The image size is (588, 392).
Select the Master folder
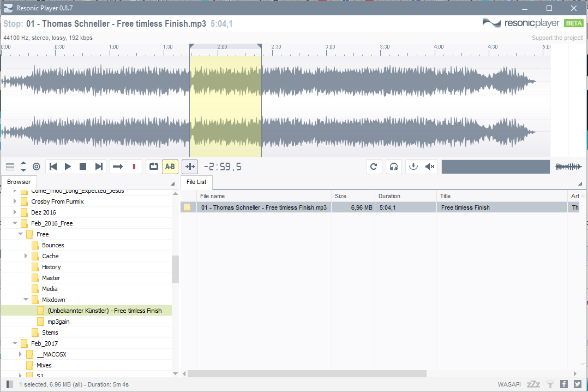51,278
